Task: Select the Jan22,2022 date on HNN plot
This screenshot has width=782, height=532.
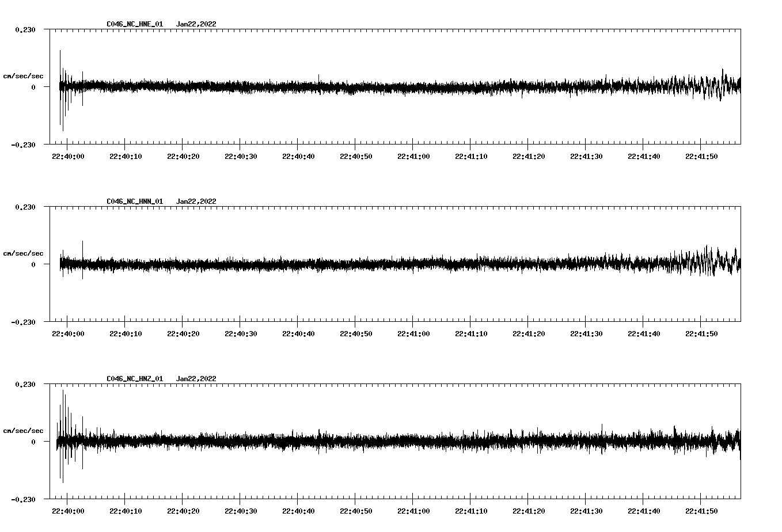Action: pyautogui.click(x=196, y=202)
